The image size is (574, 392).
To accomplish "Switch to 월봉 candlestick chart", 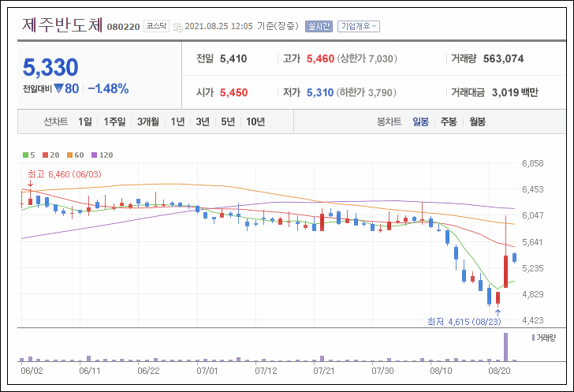I will (477, 121).
